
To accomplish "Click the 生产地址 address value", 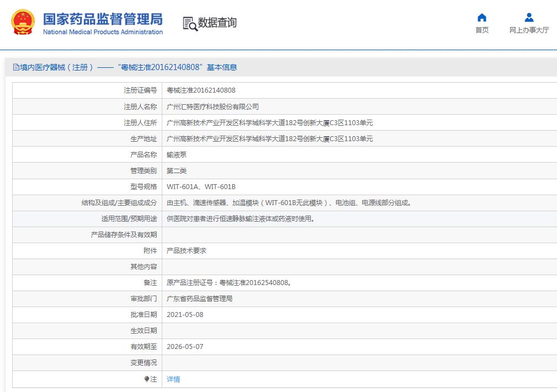I will [x=269, y=139].
